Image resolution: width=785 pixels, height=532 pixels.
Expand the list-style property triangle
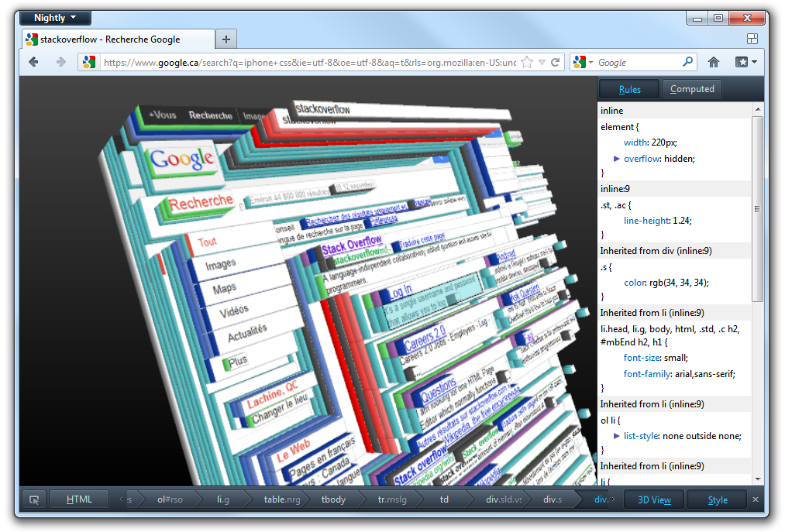(617, 436)
